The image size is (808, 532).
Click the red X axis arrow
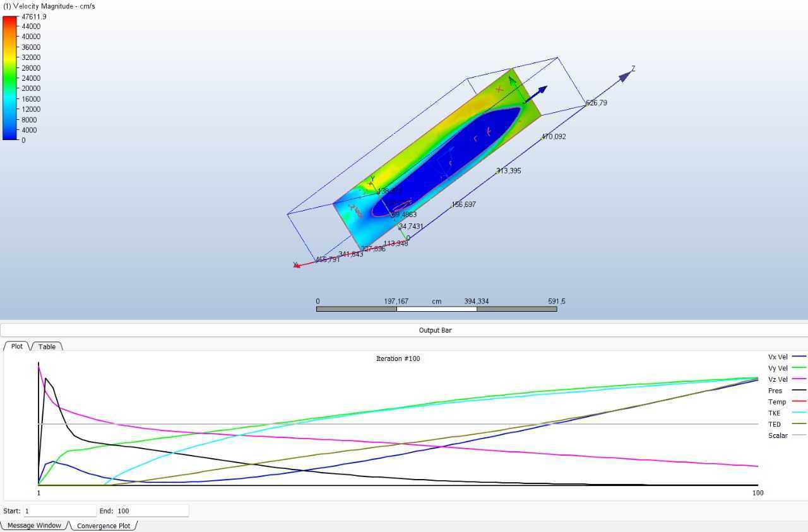pos(296,266)
